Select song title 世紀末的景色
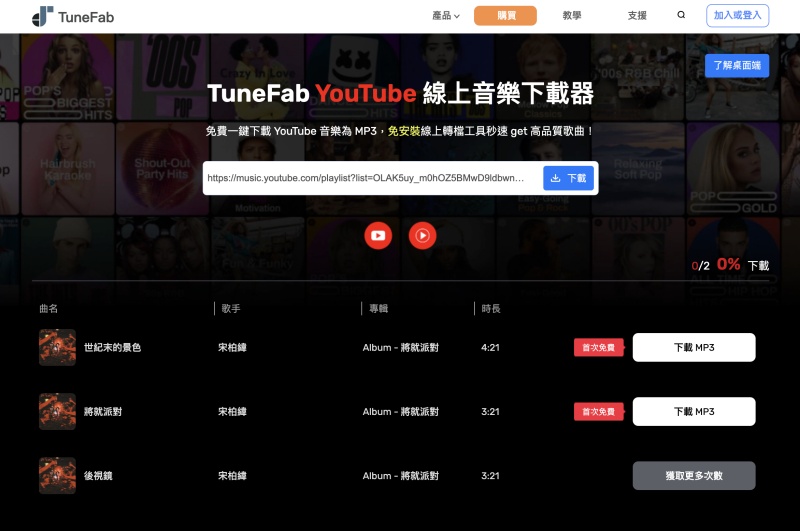Viewport: 800px width, 531px height. click(x=112, y=347)
